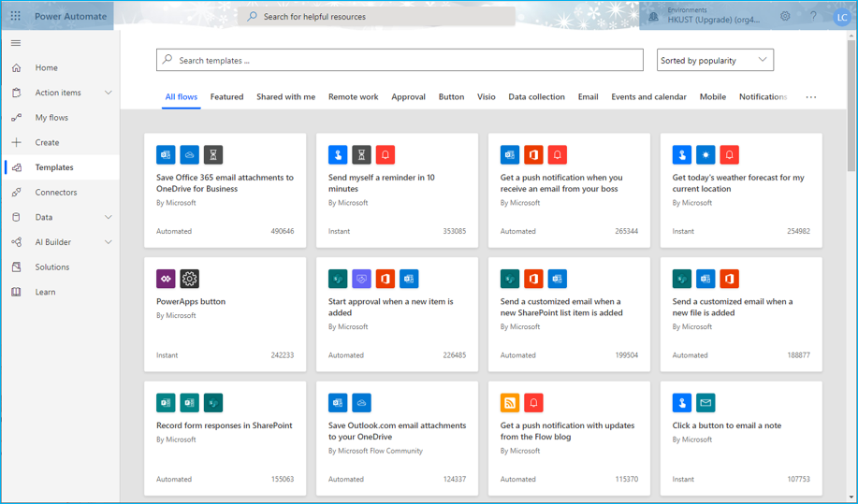The height and width of the screenshot is (504, 858).
Task: Open the Sorted by popularity dropdown
Action: pos(715,60)
